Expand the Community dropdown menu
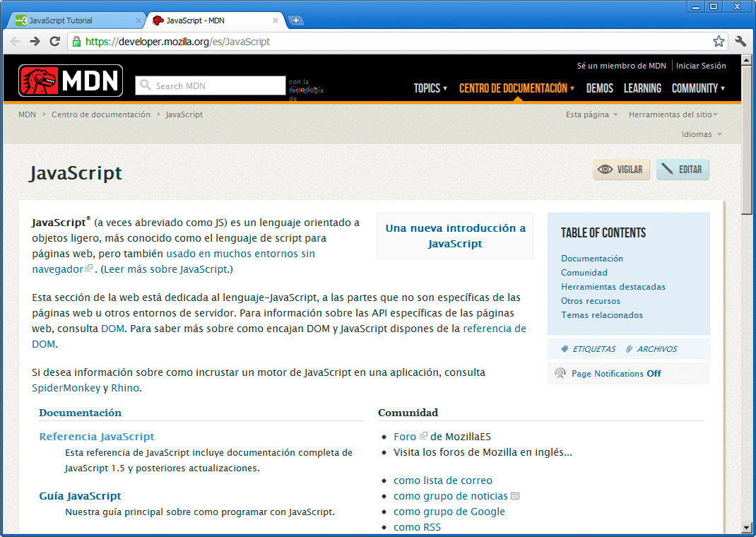 (698, 88)
